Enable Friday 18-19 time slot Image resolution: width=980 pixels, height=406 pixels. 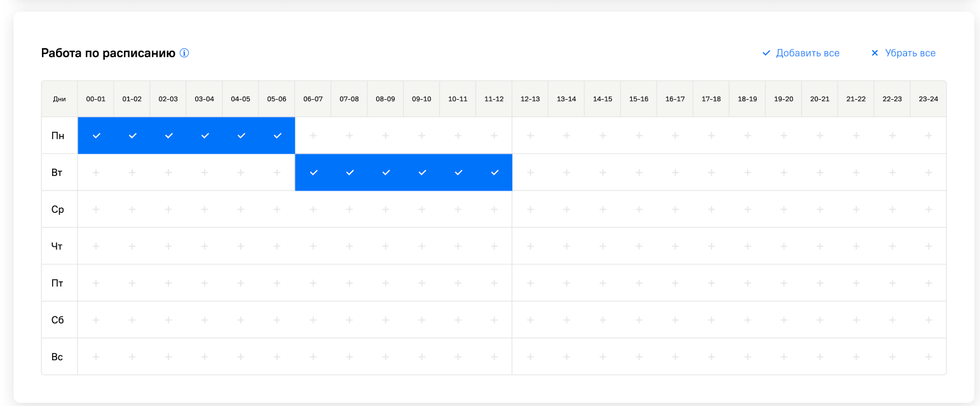(747, 283)
